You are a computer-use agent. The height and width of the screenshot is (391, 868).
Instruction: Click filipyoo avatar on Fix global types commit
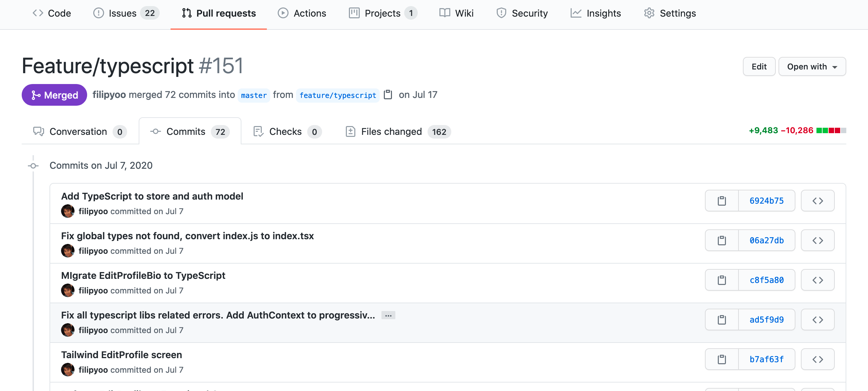pos(68,251)
